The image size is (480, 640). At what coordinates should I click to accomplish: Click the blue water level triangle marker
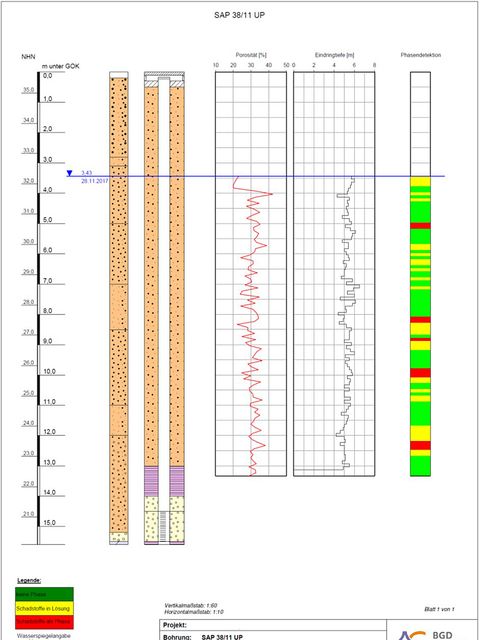click(69, 173)
